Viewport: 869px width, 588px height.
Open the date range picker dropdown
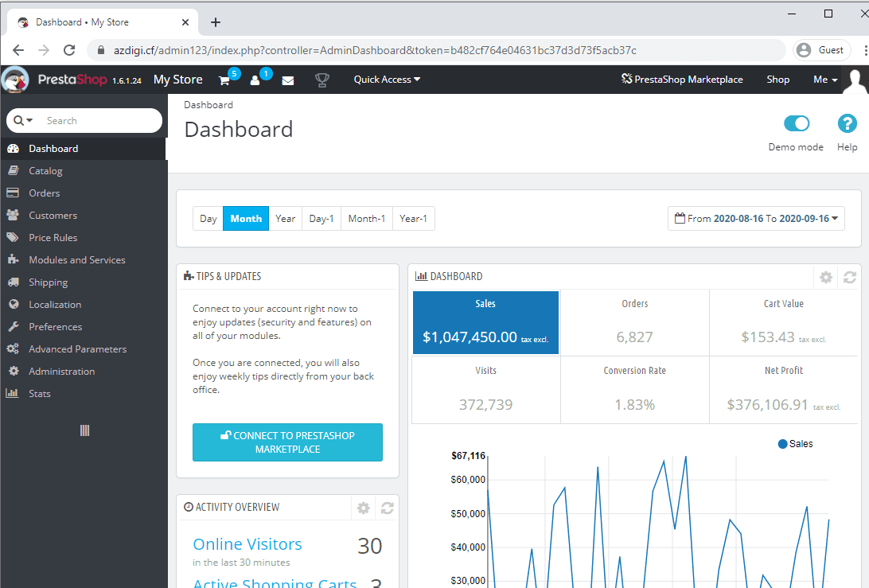756,219
